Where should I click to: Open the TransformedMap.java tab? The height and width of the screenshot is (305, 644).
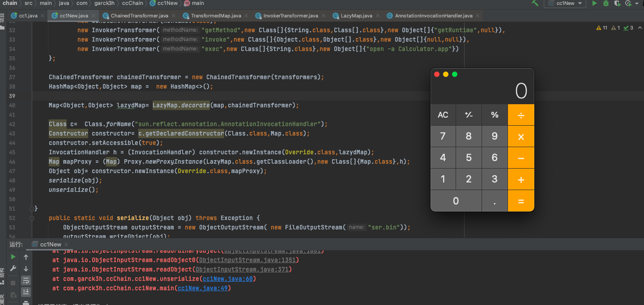tap(216, 16)
